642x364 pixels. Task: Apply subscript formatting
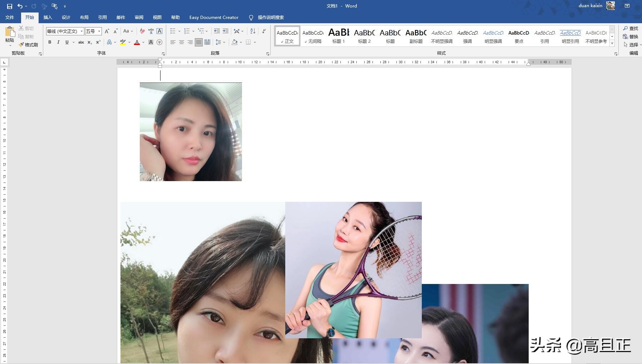89,42
